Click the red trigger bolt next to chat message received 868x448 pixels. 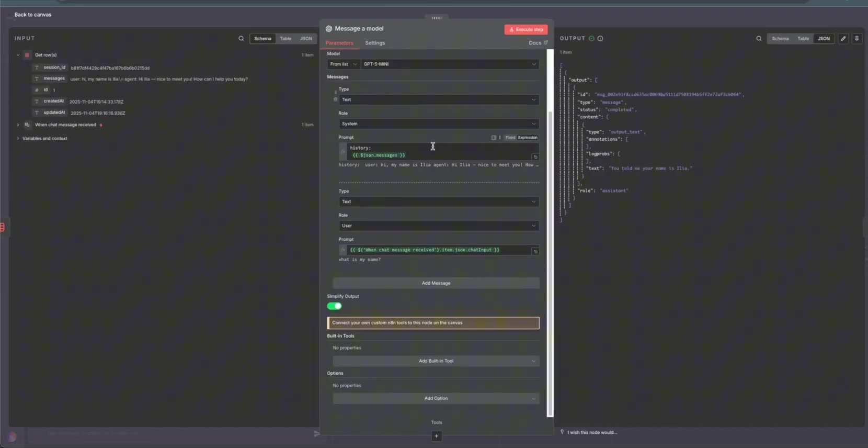pyautogui.click(x=101, y=125)
